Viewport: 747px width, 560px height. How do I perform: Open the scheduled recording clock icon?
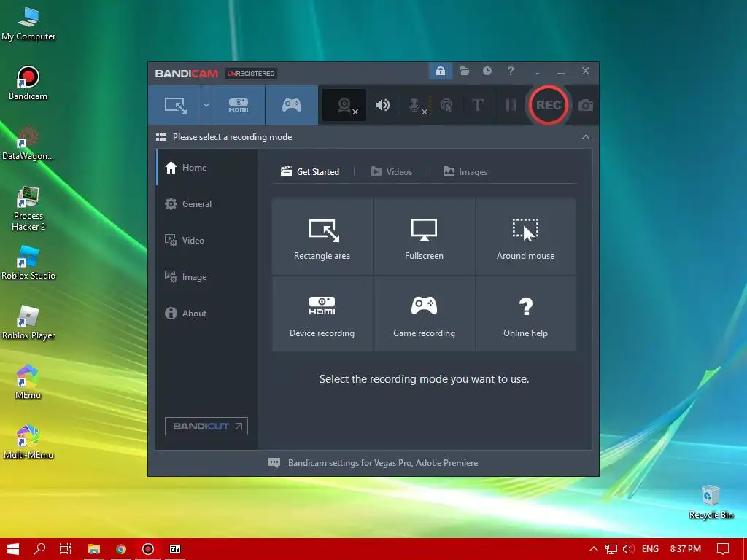tap(487, 71)
